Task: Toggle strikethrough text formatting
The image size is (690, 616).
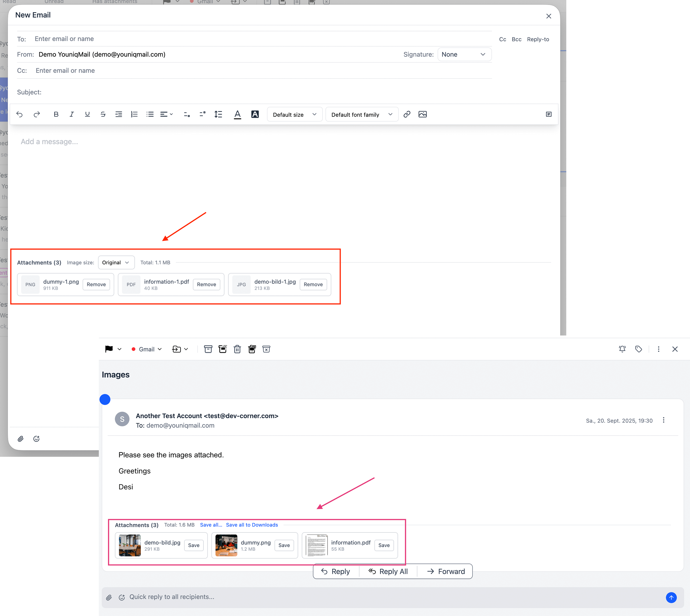Action: [x=103, y=114]
